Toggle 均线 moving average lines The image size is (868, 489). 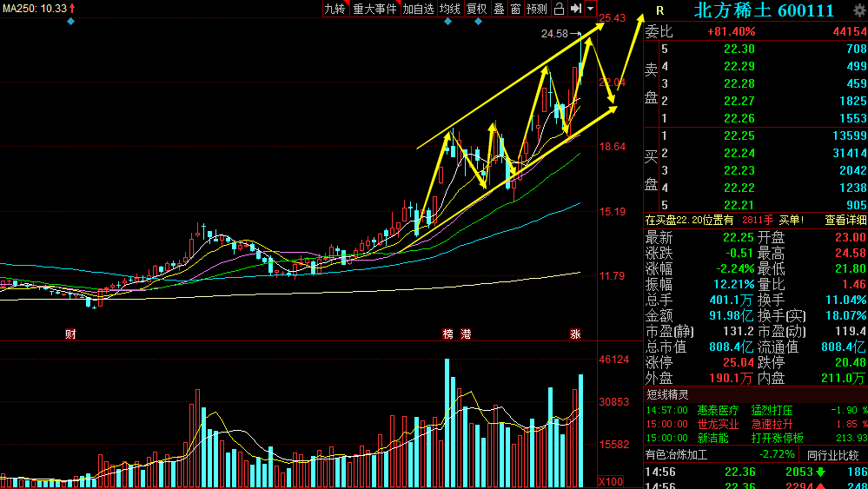coord(449,9)
